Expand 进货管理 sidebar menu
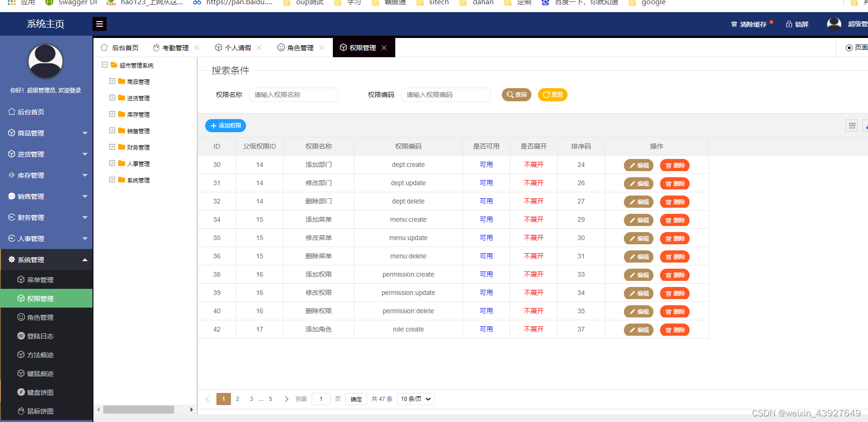 tap(46, 154)
